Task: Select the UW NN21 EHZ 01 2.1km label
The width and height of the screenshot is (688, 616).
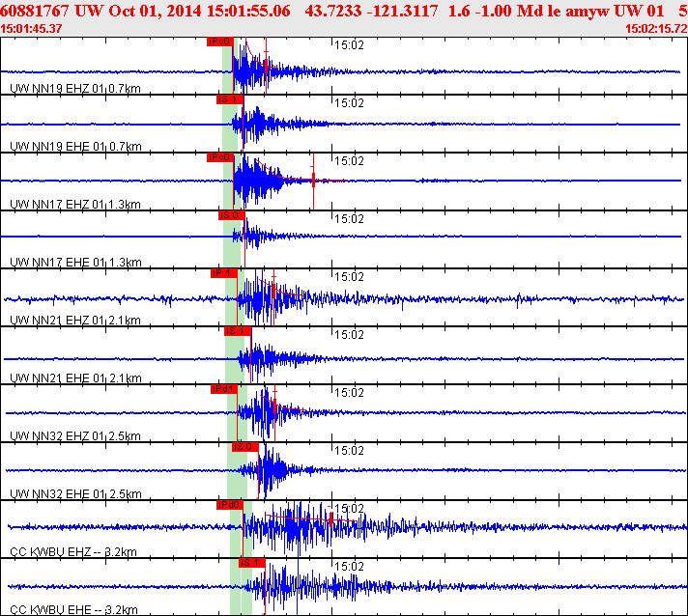Action: [x=75, y=320]
